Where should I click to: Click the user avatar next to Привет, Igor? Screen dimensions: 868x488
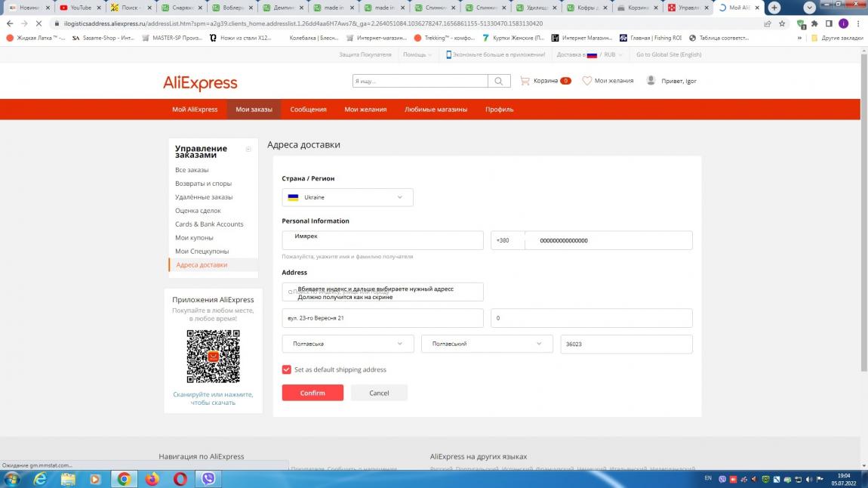(651, 80)
